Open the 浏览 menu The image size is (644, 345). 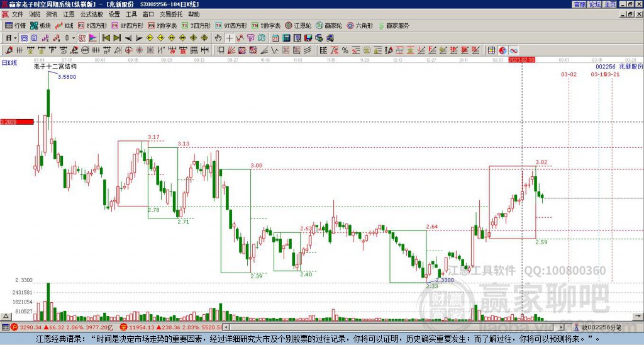[x=35, y=14]
